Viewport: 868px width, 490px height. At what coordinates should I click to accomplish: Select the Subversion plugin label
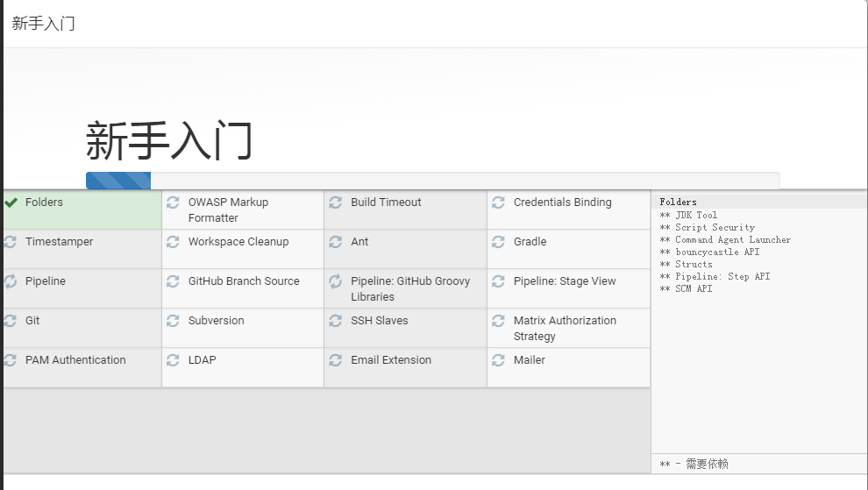click(216, 320)
